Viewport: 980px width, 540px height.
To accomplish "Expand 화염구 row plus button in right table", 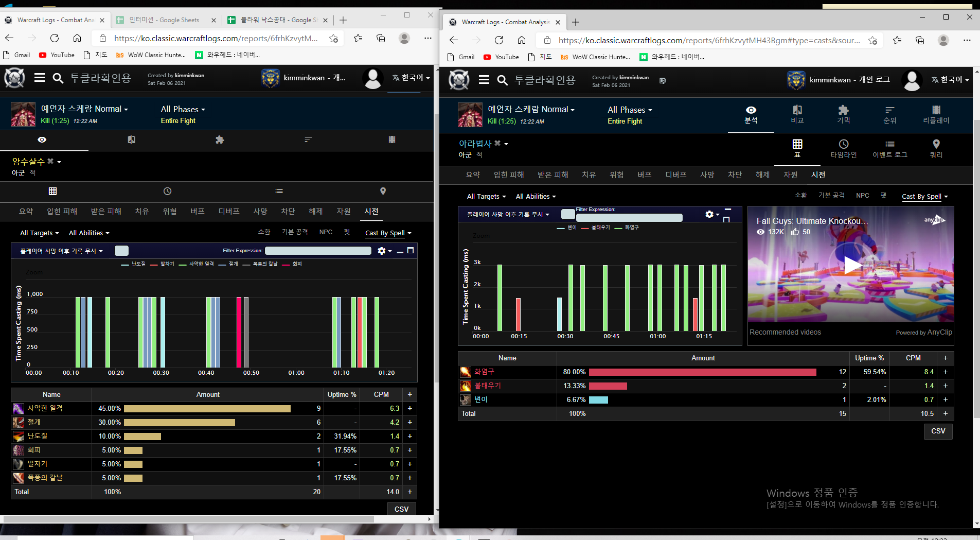I will (x=945, y=372).
